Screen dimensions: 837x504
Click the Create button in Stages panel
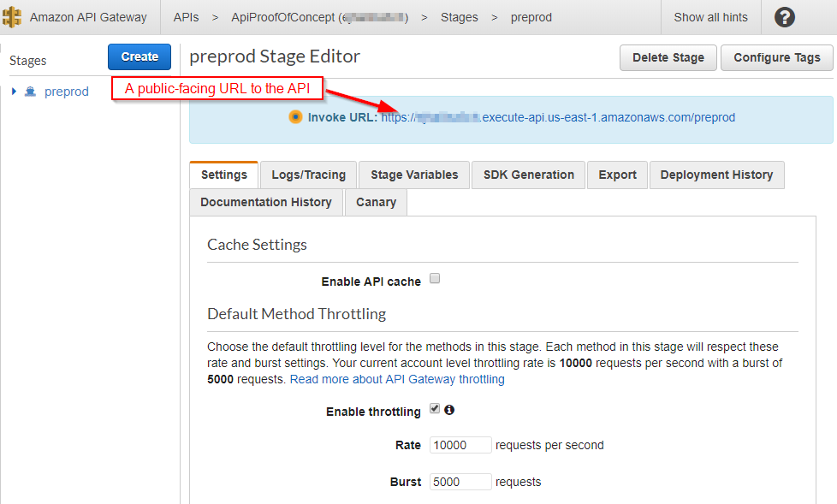pyautogui.click(x=139, y=56)
